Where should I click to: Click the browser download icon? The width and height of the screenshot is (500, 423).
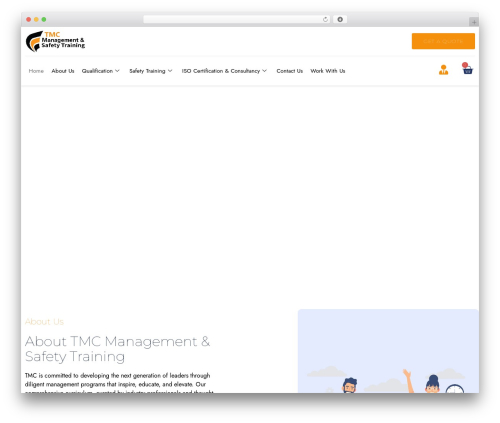point(340,20)
